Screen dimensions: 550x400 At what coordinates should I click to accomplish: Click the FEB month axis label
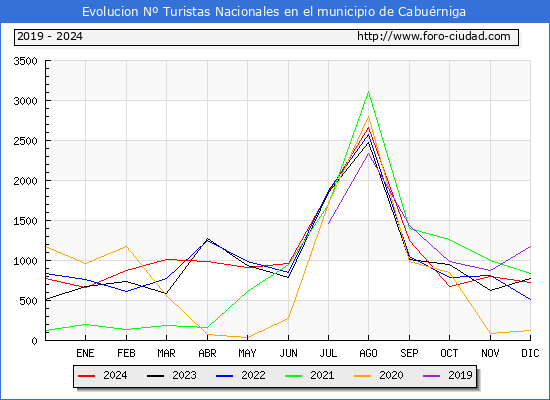click(x=126, y=353)
